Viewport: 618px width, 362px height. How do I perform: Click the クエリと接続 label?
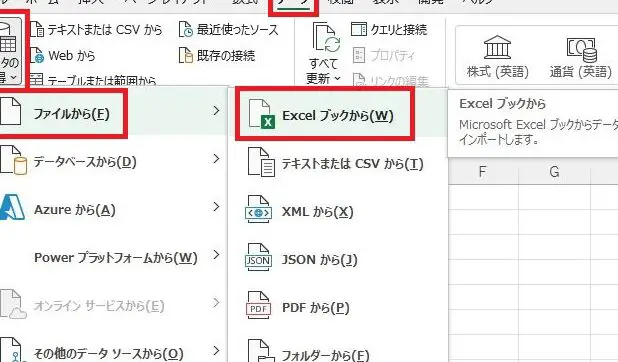pyautogui.click(x=399, y=30)
